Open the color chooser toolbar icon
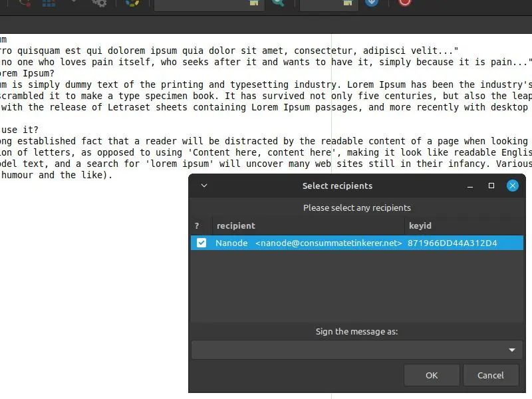Screen dimensions: 532x399 coord(132,3)
